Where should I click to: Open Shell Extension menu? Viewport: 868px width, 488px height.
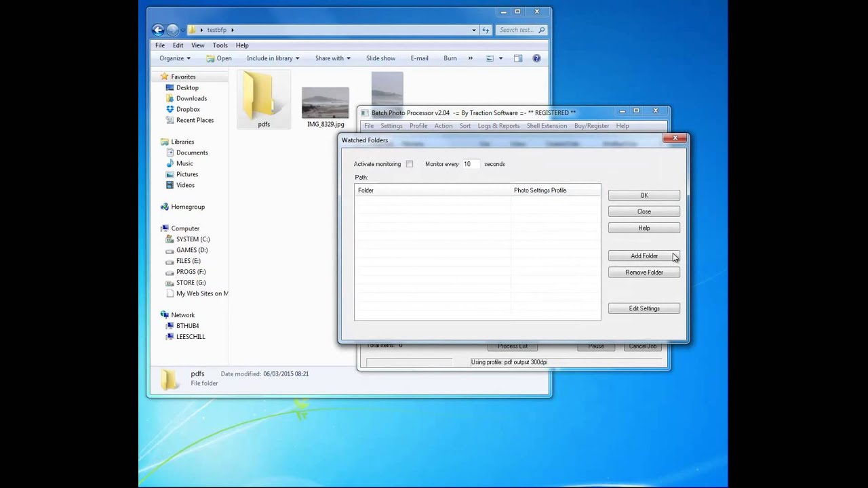coord(547,126)
